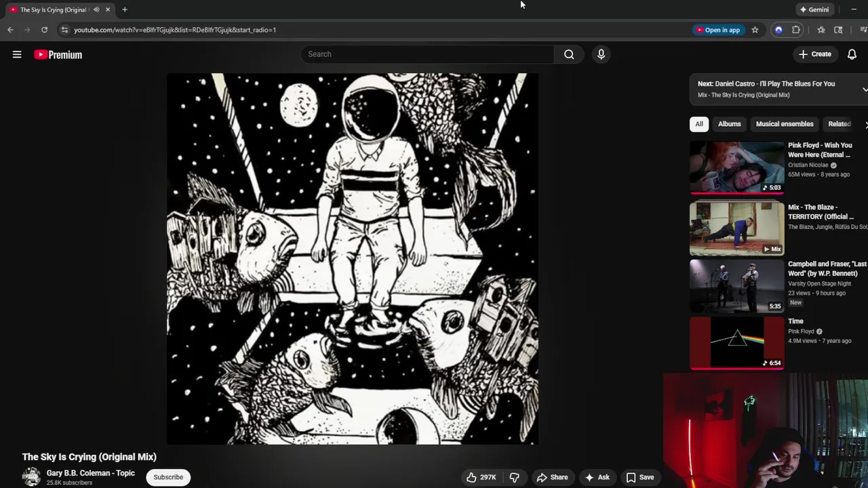
Task: Open Pink Floyd Time prism thumbnail
Action: pyautogui.click(x=737, y=343)
